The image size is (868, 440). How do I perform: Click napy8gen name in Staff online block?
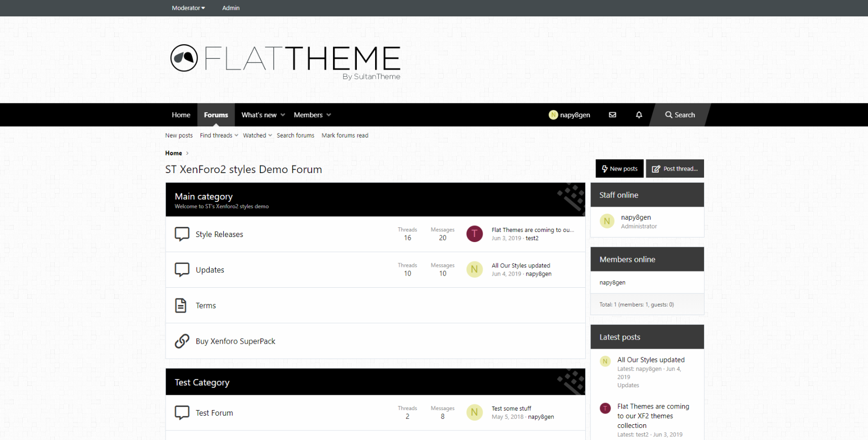coord(636,217)
